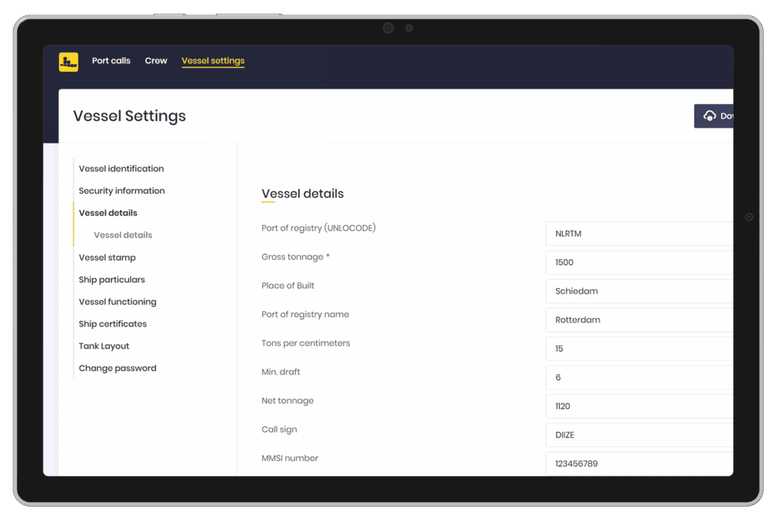Select the Vessel settings tab

(213, 61)
